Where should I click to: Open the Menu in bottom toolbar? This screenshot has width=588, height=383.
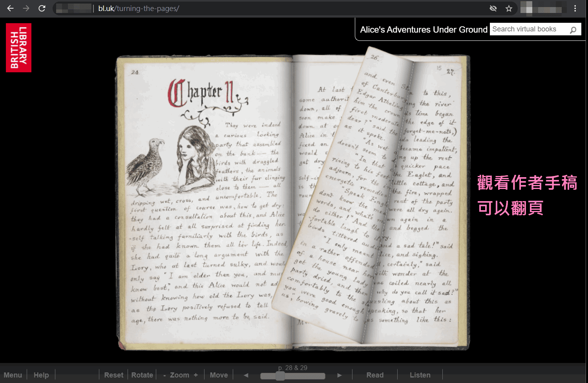point(13,375)
